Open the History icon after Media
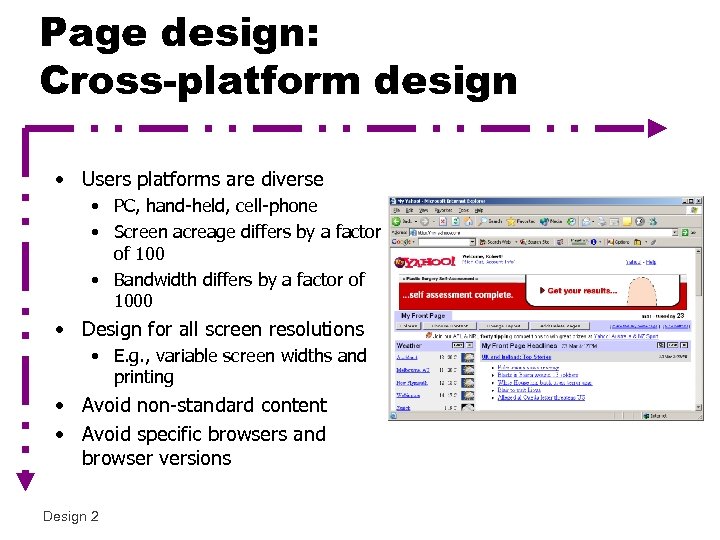The width and height of the screenshot is (720, 540). point(571,221)
